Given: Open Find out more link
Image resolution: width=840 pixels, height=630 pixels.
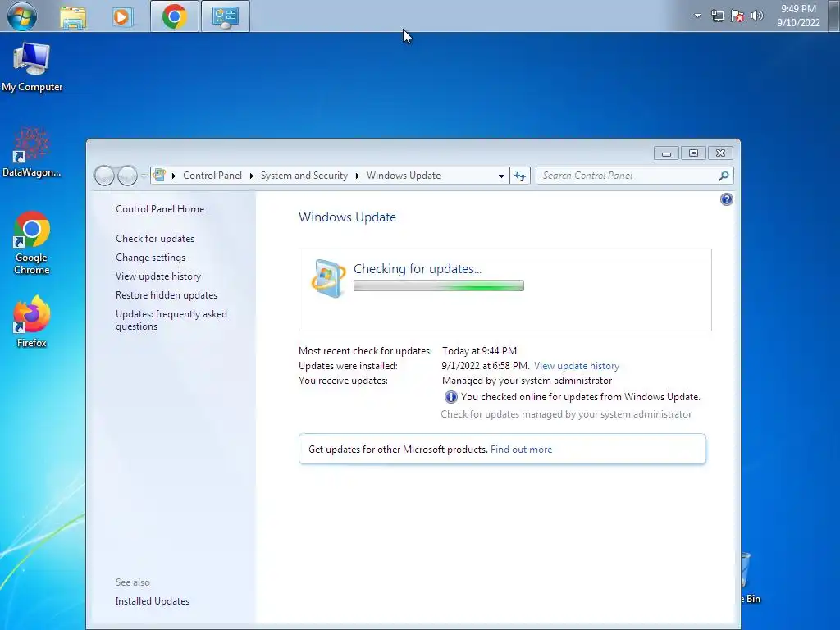Looking at the screenshot, I should point(521,450).
